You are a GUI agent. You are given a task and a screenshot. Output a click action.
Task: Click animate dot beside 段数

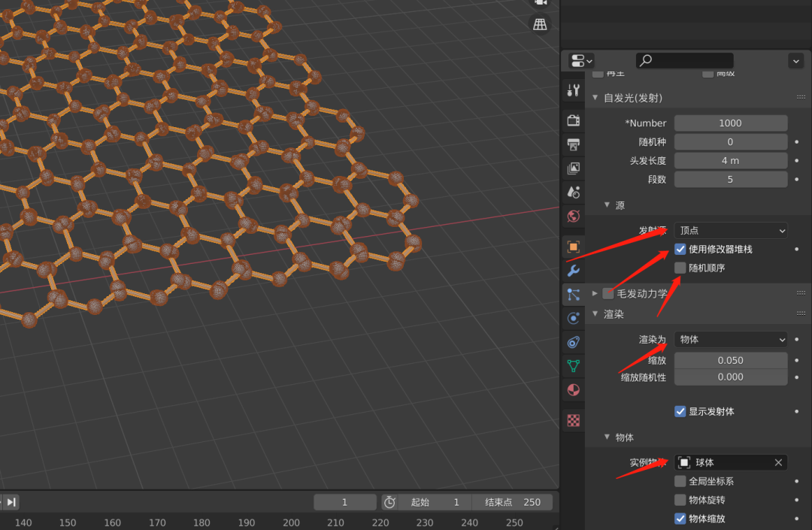[x=796, y=179]
